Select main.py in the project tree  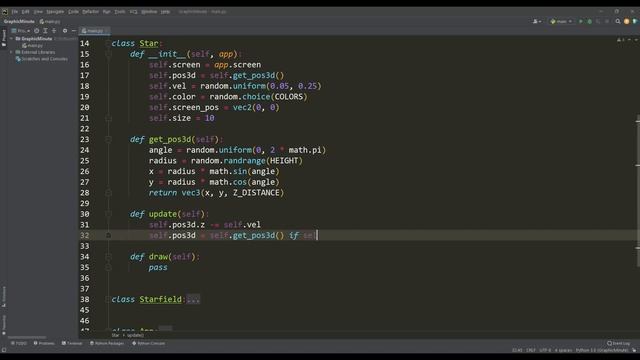coord(33,45)
